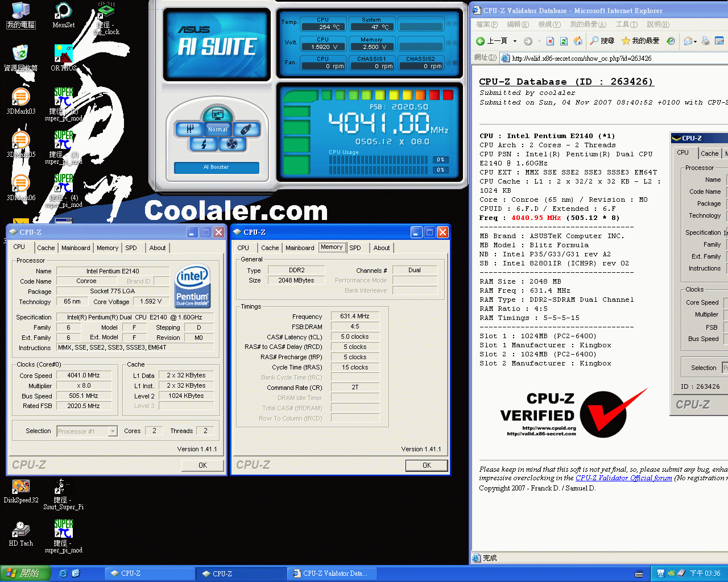Viewport: 728px width, 582px height.
Task: Open the HD Tach desktop icon
Action: point(21,534)
